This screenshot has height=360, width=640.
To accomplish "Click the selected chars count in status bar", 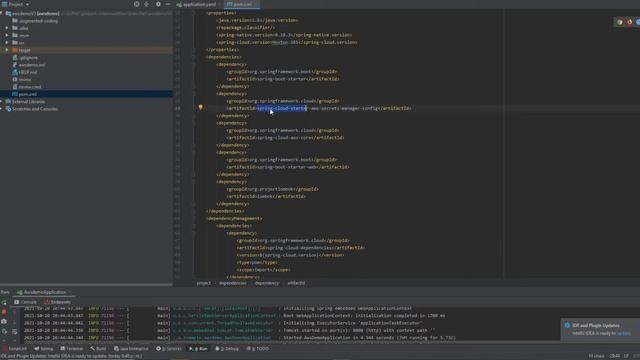I will [x=596, y=356].
